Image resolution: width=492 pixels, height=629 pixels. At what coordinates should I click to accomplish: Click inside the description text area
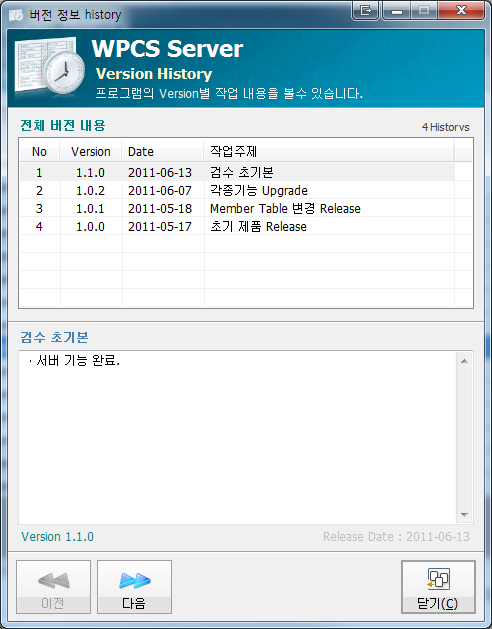238,438
